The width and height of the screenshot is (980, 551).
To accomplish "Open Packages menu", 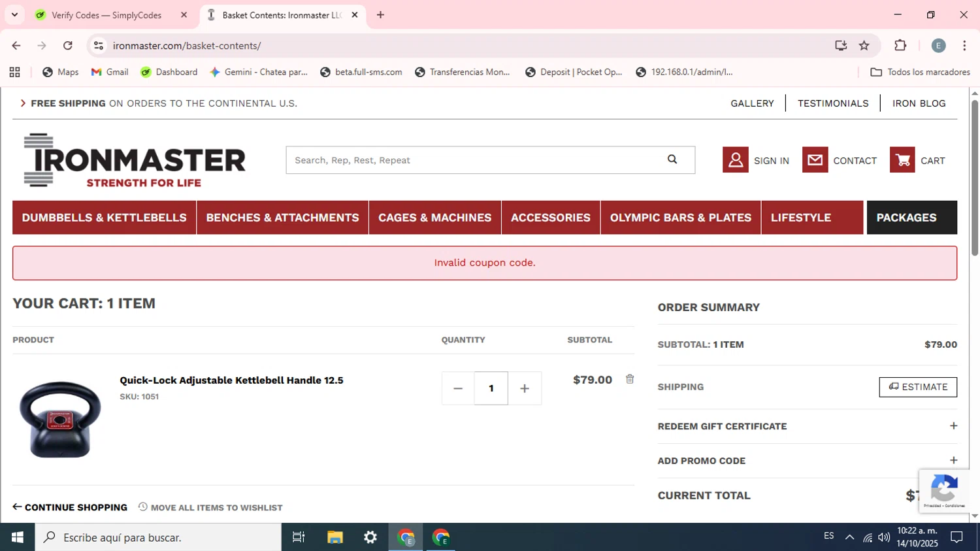I will pyautogui.click(x=912, y=218).
